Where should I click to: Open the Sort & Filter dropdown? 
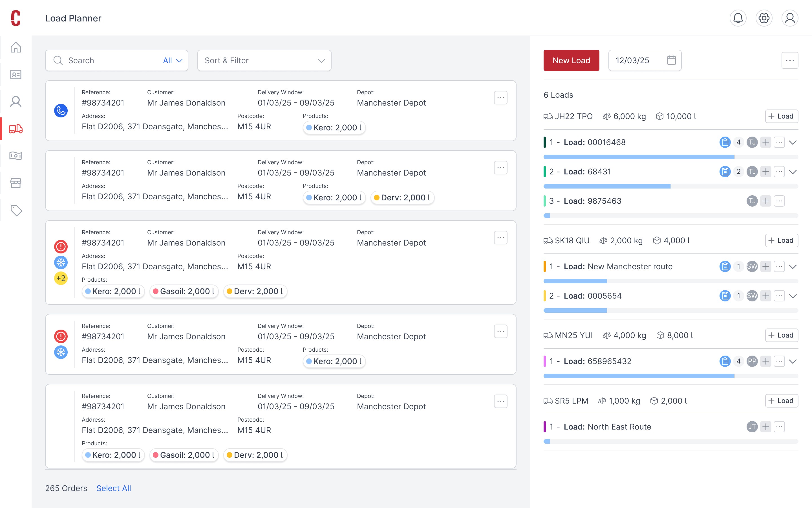[x=264, y=60]
